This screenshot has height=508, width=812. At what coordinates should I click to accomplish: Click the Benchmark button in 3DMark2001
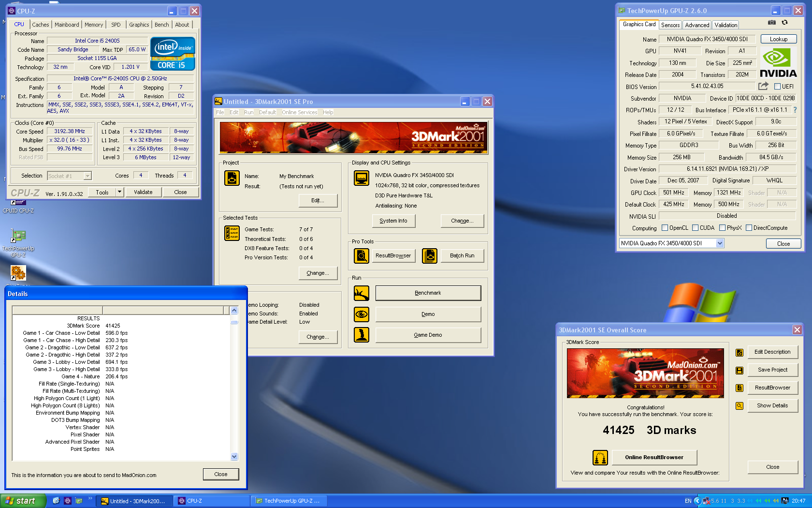click(428, 293)
